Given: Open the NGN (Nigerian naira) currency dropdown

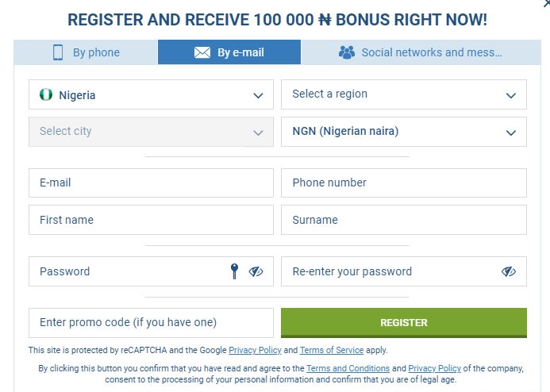Looking at the screenshot, I should pyautogui.click(x=404, y=132).
